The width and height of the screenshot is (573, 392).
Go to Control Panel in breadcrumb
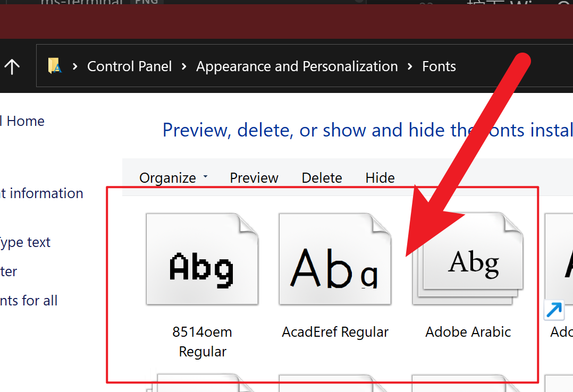coord(129,66)
